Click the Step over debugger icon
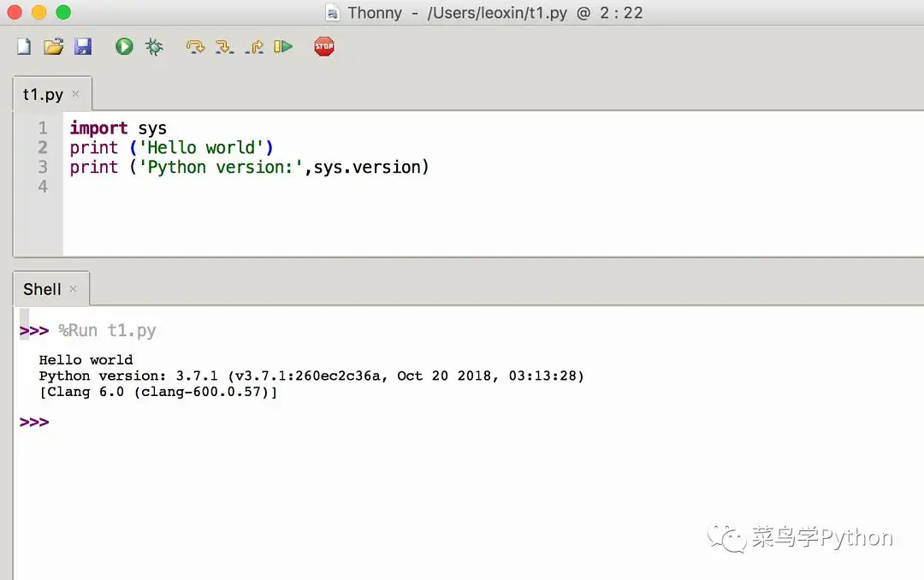 tap(196, 47)
